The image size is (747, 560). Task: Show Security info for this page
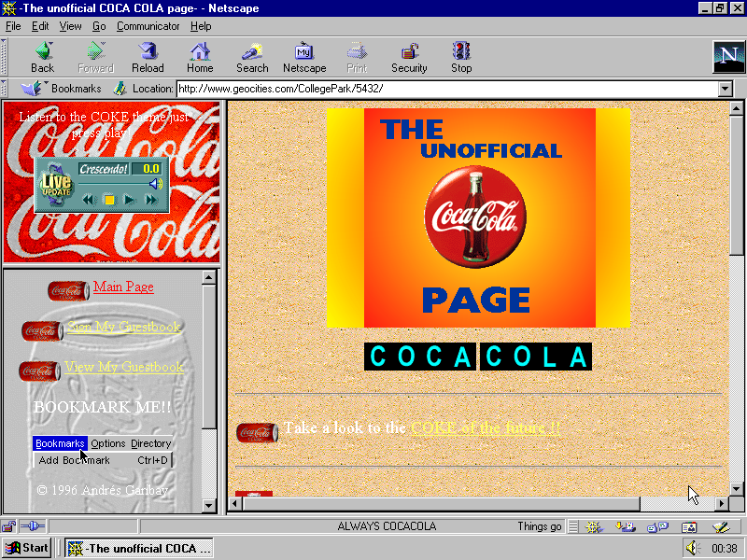point(409,57)
